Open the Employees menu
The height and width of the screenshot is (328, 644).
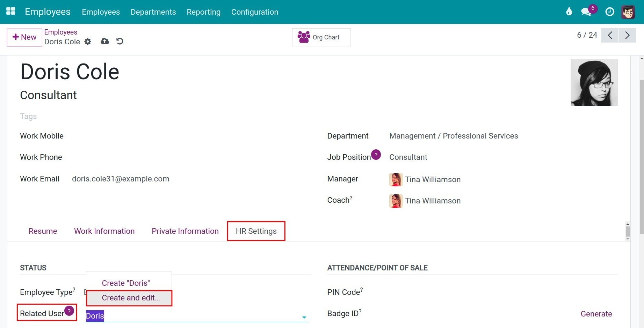pos(101,12)
